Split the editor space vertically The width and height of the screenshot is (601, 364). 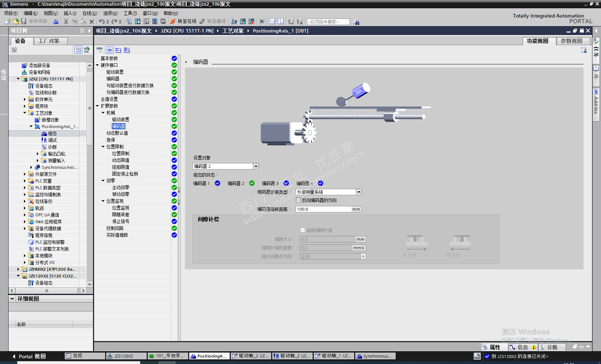point(281,21)
